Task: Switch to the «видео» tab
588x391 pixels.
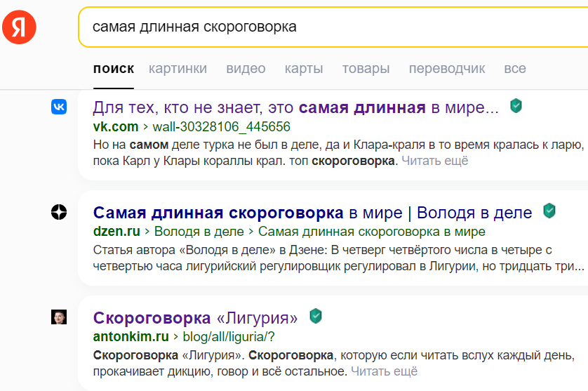Action: click(246, 69)
